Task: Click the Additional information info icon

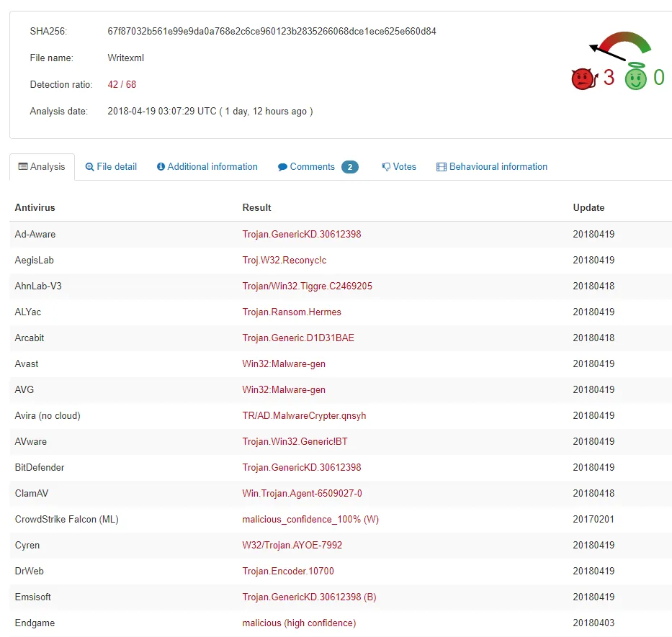Action: [161, 167]
